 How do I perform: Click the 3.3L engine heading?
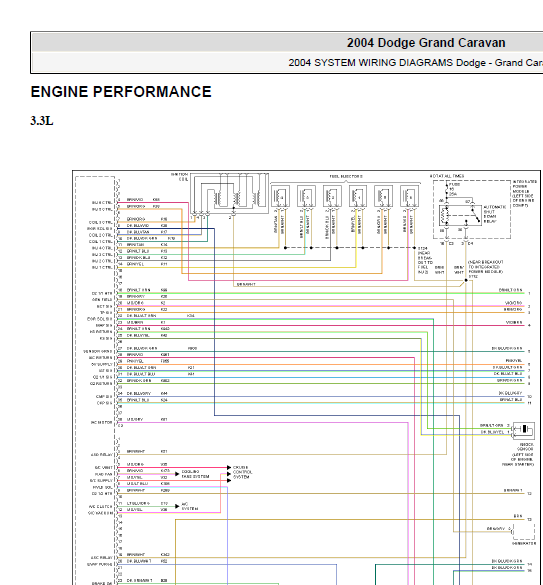(42, 121)
